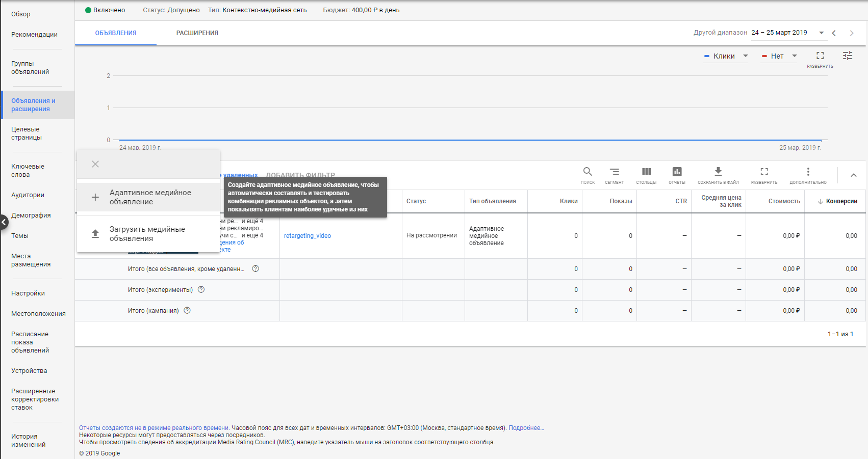Close the new ad popup menu

pos(95,164)
